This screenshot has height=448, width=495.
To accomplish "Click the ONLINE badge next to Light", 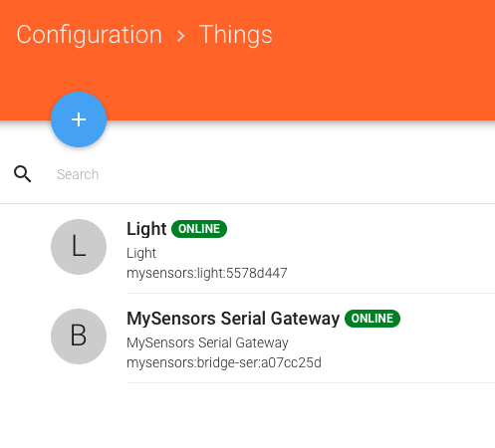I will [x=199, y=229].
